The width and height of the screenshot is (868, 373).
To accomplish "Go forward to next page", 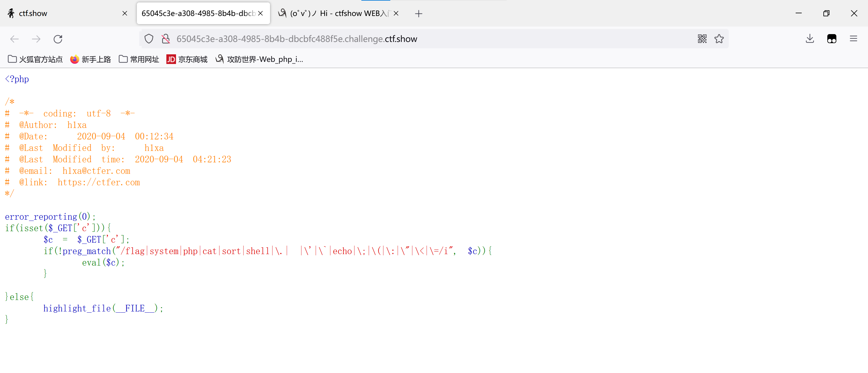I will pos(36,39).
